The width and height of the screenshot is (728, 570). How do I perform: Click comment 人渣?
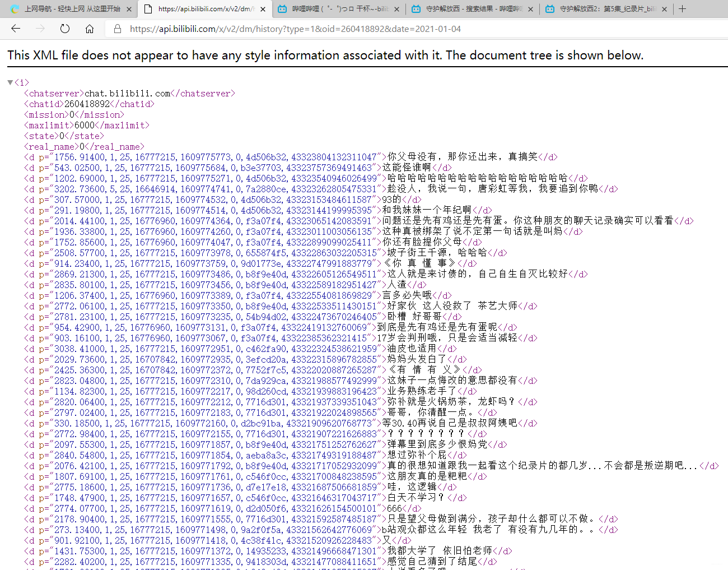click(225, 285)
